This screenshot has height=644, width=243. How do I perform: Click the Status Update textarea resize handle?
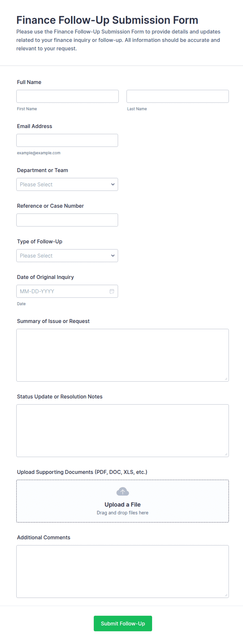click(226, 454)
